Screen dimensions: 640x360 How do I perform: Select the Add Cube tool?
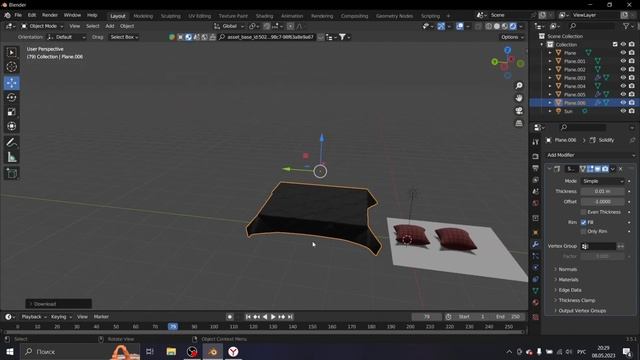coord(11,173)
